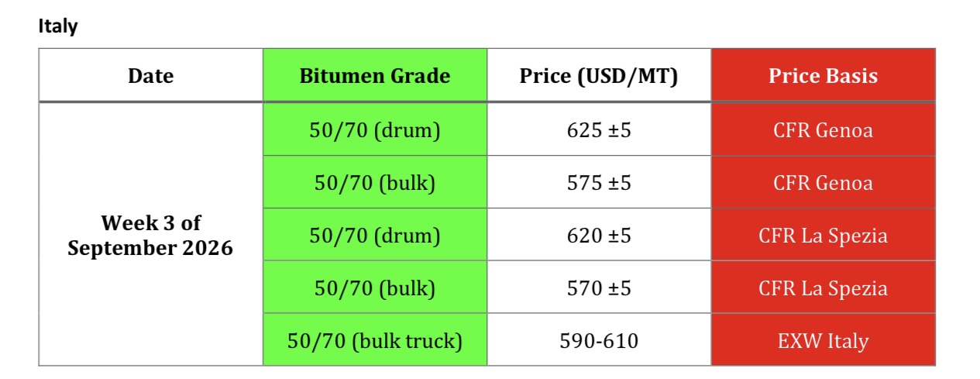Image resolution: width=980 pixels, height=379 pixels.
Task: Select the Bitumen Grade header cell
Action: point(375,75)
